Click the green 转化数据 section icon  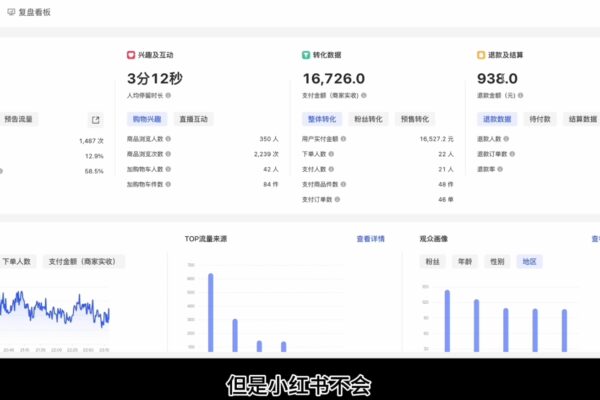pos(306,55)
